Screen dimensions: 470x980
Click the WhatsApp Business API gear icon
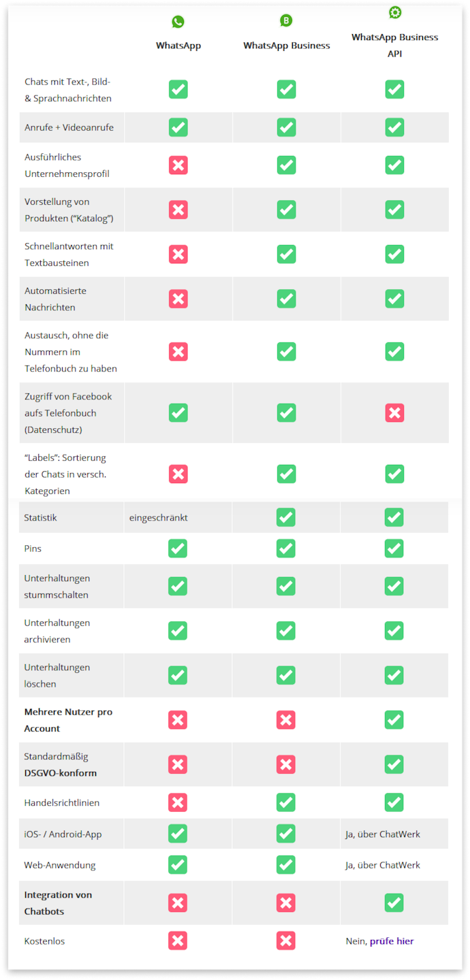tap(394, 13)
